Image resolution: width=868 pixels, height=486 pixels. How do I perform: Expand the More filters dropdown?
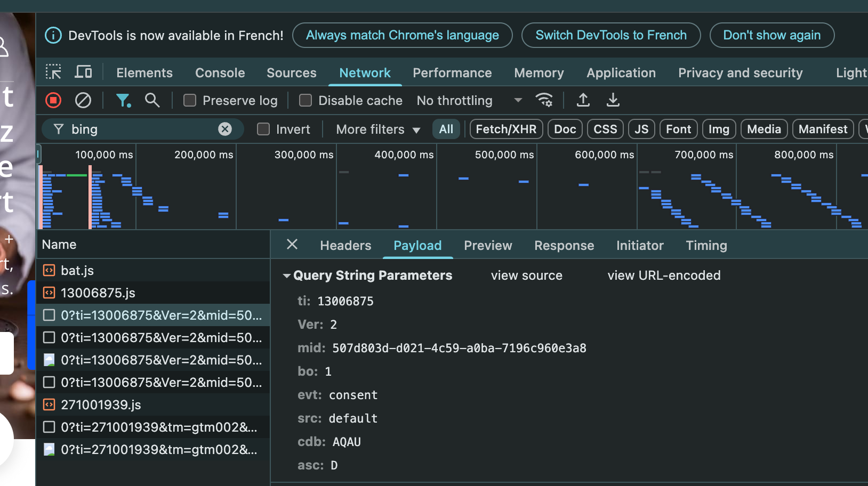coord(378,129)
